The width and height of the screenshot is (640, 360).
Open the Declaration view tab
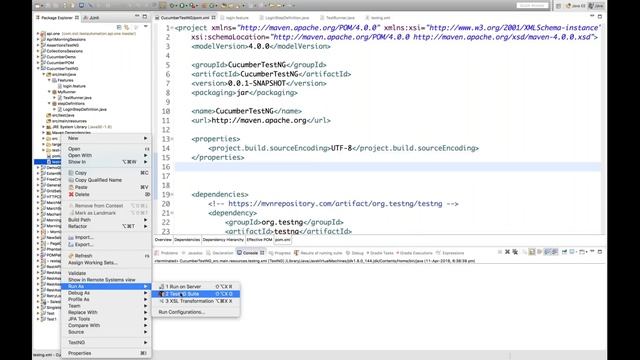(x=220, y=253)
